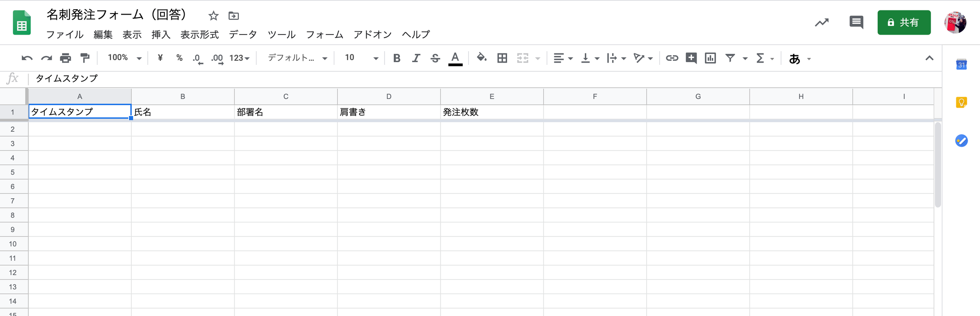Select cell B1 氏名

coord(183,112)
